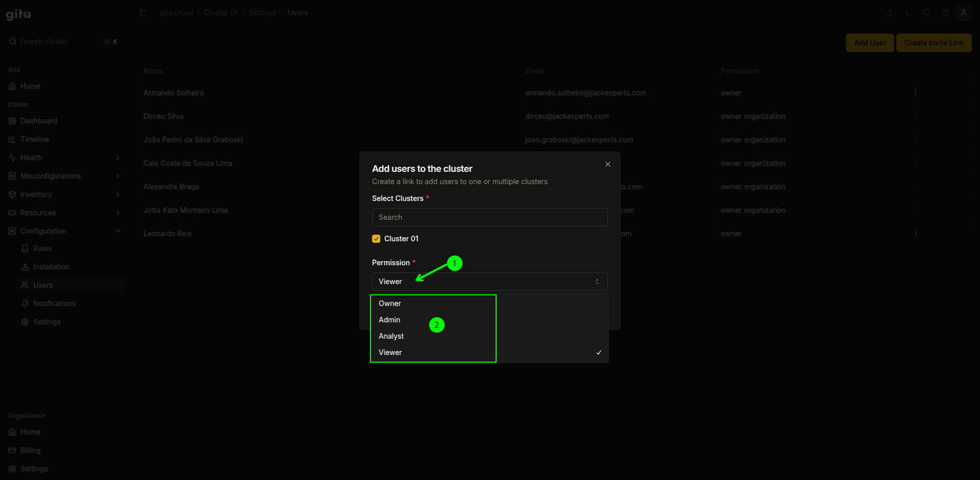Expand the Inventory submenu chevron

tap(118, 194)
